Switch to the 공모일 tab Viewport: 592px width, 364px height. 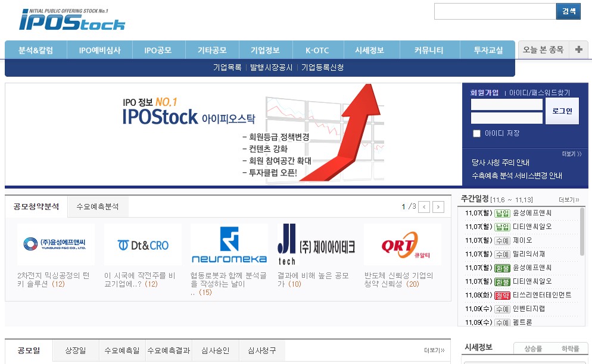tap(29, 351)
